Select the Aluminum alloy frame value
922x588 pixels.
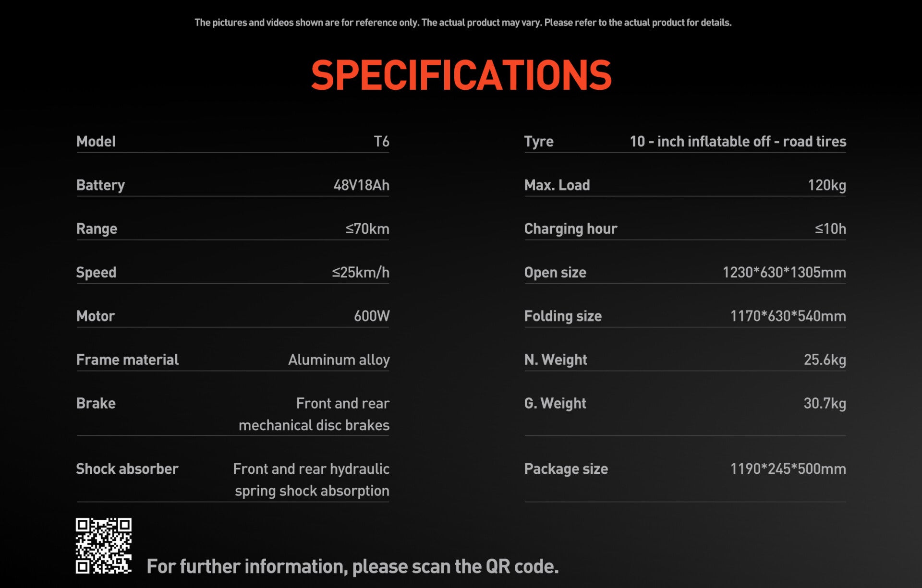[x=339, y=360]
